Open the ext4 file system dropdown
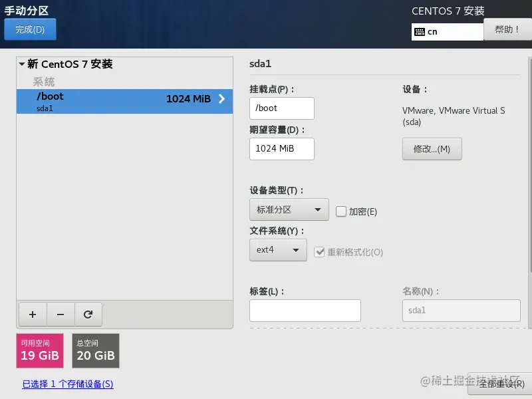Viewport: 532px width, 399px height. pyautogui.click(x=278, y=250)
